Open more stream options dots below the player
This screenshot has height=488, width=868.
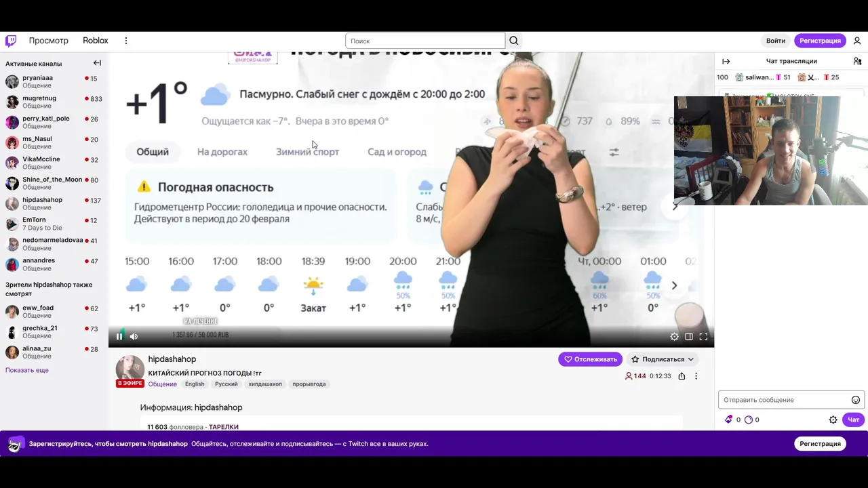pyautogui.click(x=696, y=376)
